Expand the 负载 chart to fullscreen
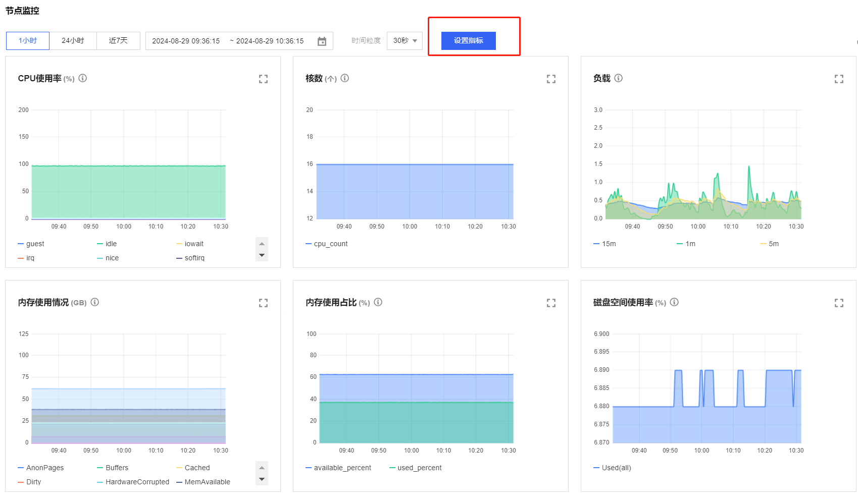This screenshot has width=858, height=504. [x=839, y=79]
